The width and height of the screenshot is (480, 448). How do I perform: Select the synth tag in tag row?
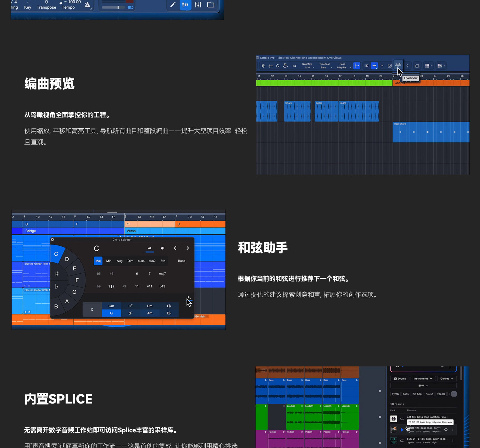[396, 394]
